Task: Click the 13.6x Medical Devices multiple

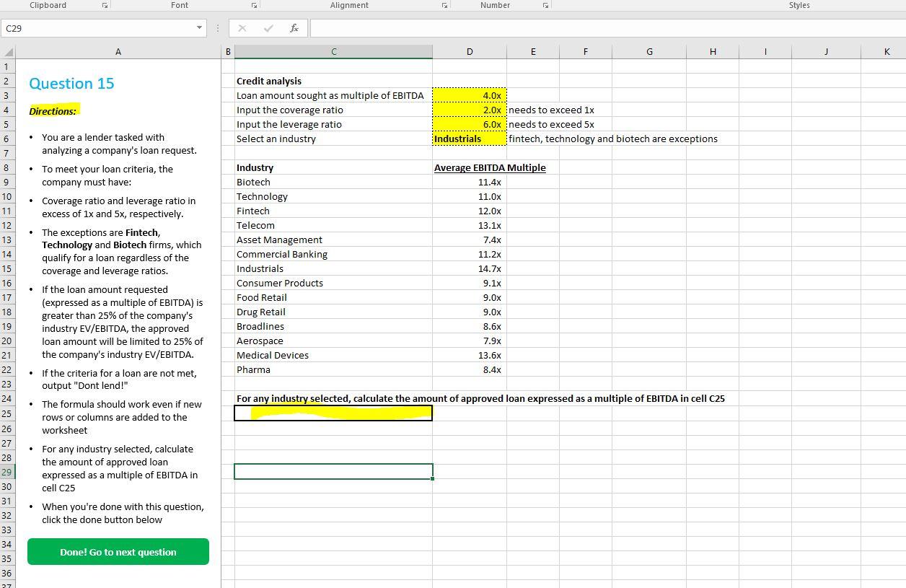Action: coord(489,355)
